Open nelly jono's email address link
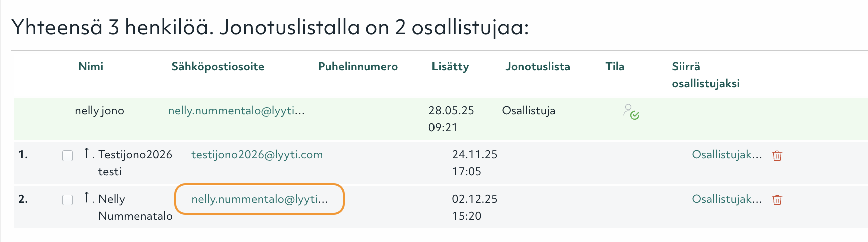The image size is (868, 242). coord(236,111)
